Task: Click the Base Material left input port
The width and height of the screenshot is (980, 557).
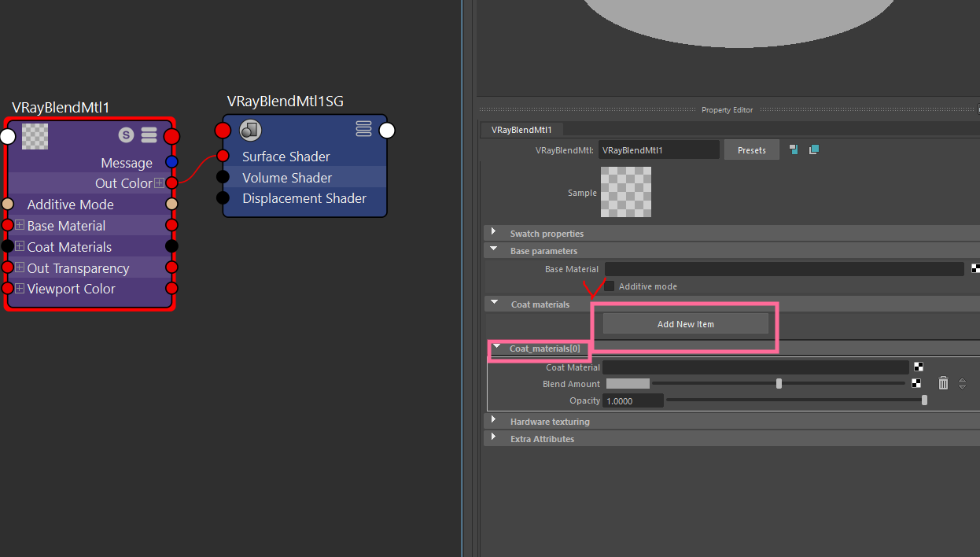Action: 8,225
